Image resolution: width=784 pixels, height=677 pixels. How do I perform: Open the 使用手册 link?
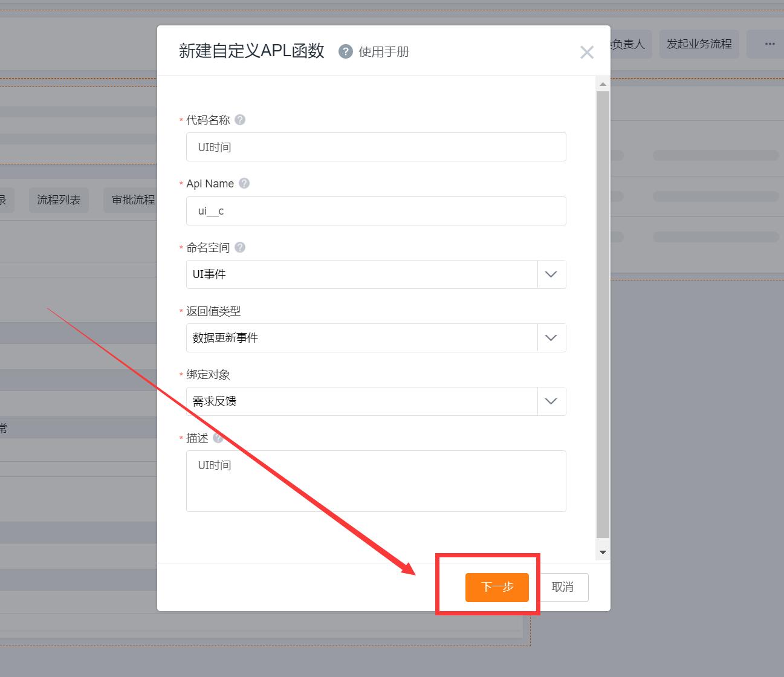click(x=384, y=52)
